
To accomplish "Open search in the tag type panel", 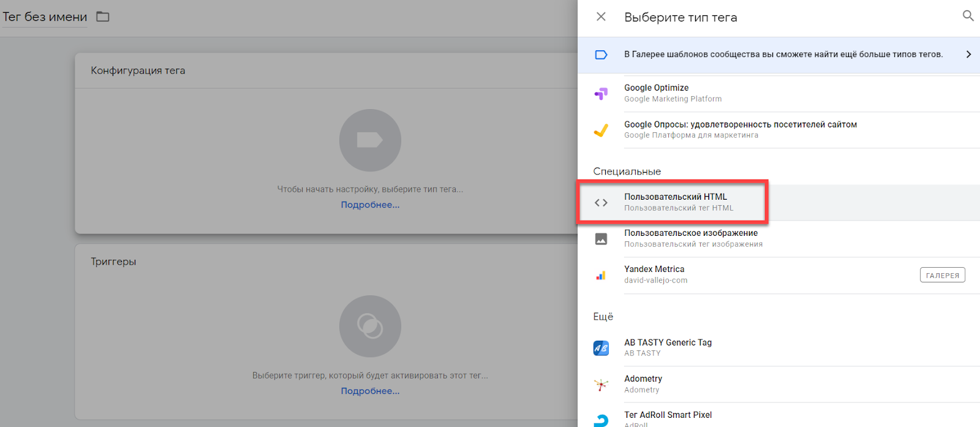I will click(x=968, y=16).
